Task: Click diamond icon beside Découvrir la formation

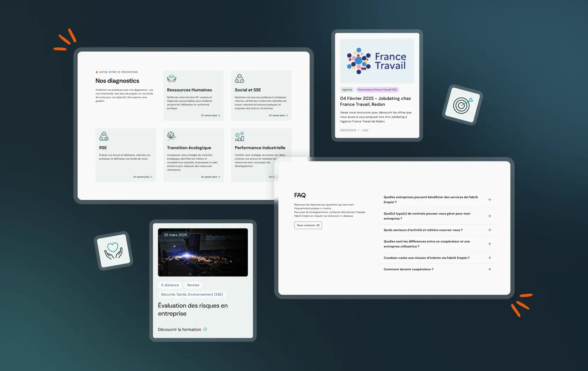Action: point(205,329)
